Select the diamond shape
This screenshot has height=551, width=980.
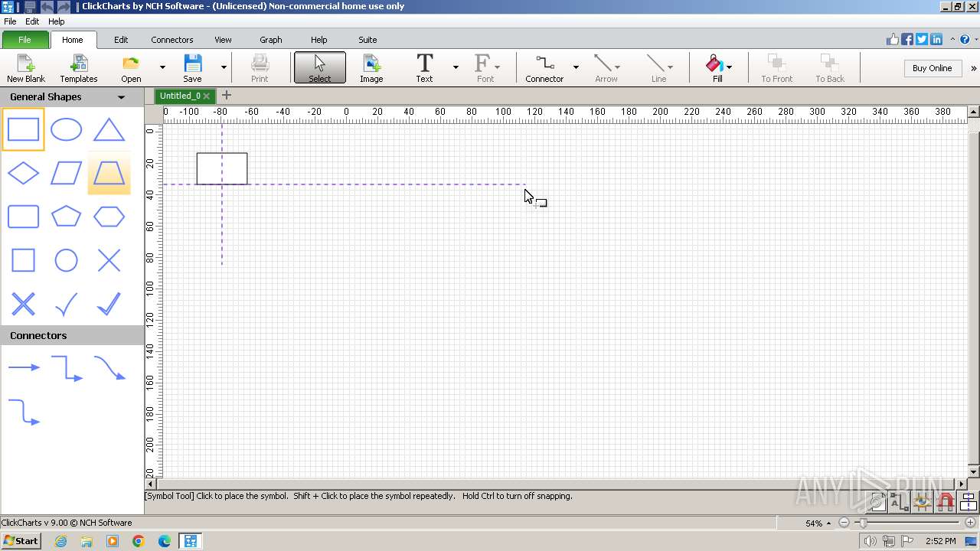point(23,173)
